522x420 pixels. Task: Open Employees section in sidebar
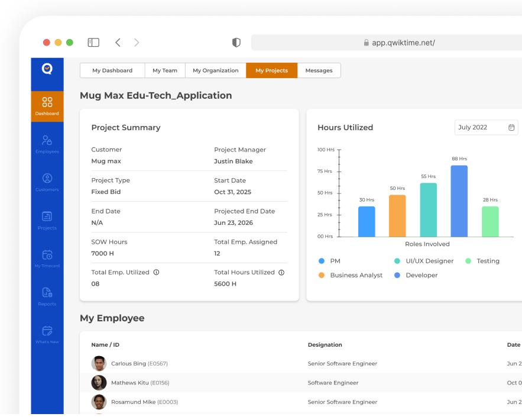click(47, 144)
